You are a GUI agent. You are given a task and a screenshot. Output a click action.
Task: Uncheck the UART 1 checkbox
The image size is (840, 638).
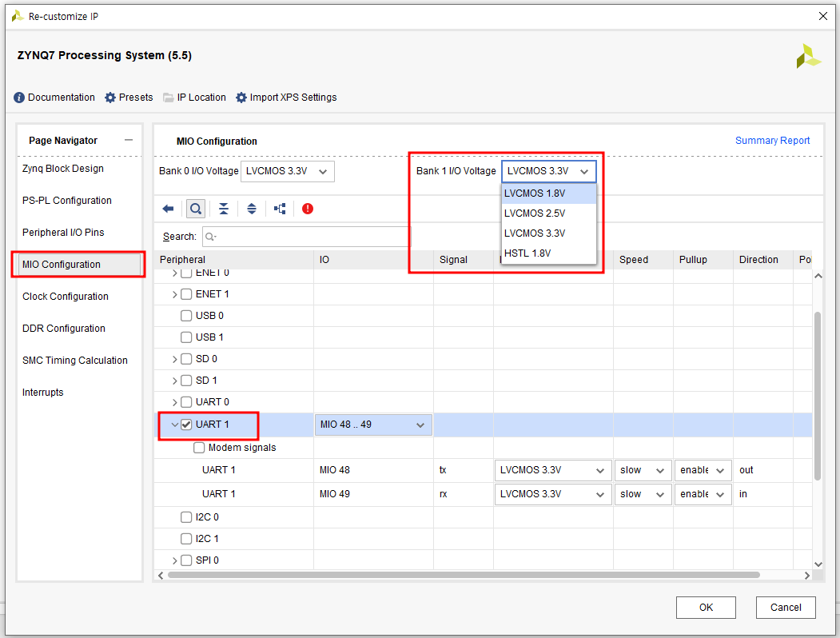pos(186,425)
